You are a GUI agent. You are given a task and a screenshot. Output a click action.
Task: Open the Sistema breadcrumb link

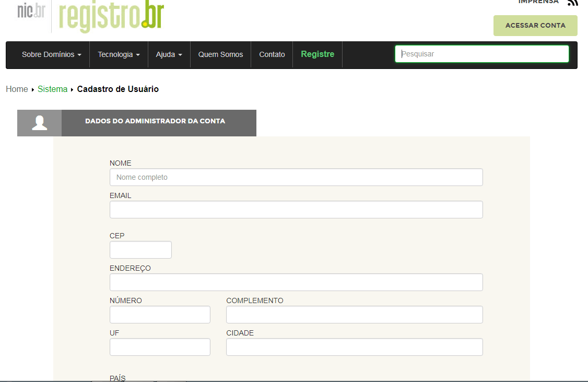(x=53, y=89)
